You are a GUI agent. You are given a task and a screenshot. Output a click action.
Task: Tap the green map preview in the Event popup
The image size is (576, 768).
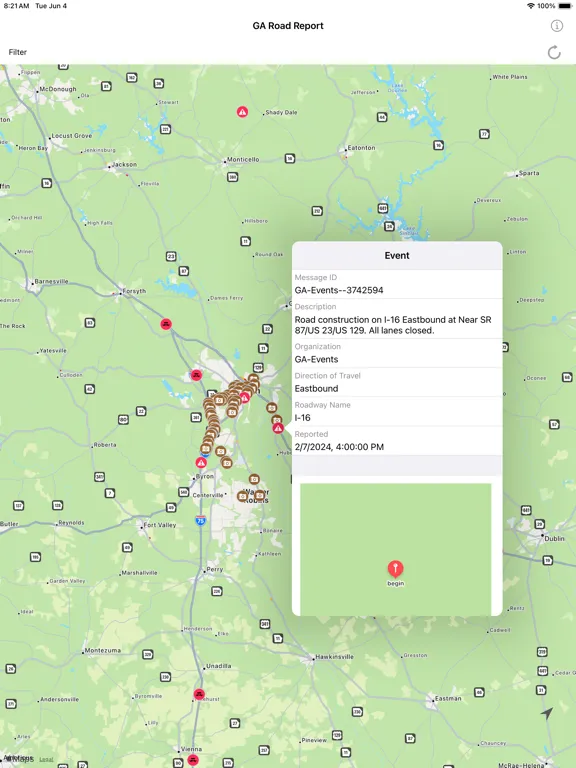pos(395,549)
